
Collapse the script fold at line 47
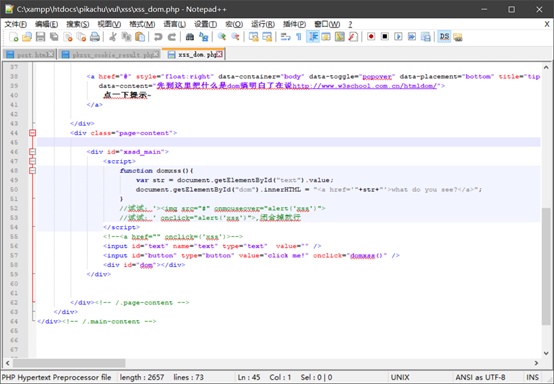coord(33,161)
